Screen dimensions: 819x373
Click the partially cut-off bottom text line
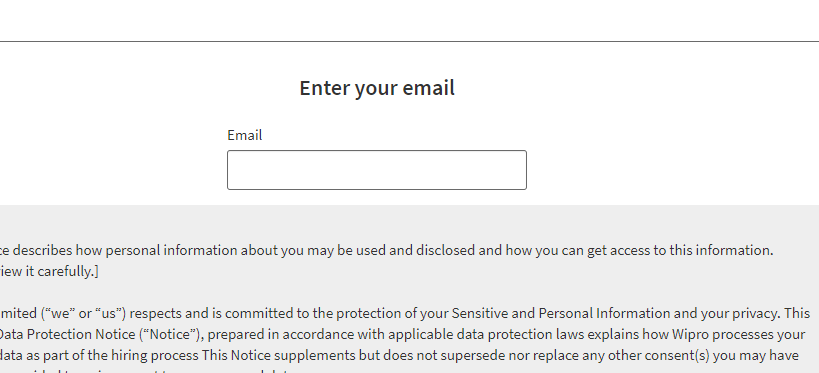(157, 370)
